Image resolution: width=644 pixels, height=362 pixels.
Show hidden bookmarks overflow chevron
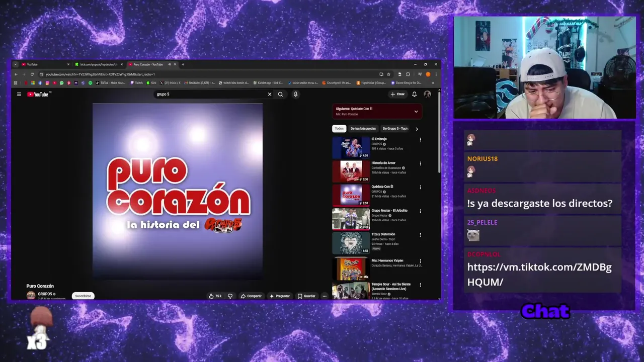click(x=433, y=83)
